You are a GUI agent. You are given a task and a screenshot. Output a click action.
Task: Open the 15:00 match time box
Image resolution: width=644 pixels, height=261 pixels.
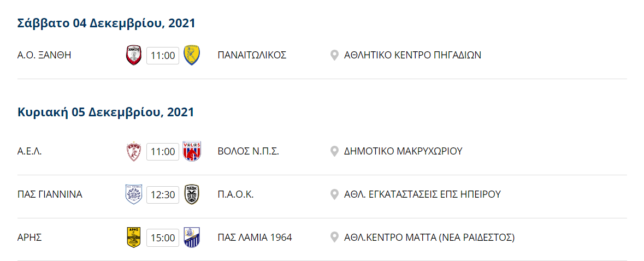(x=163, y=238)
